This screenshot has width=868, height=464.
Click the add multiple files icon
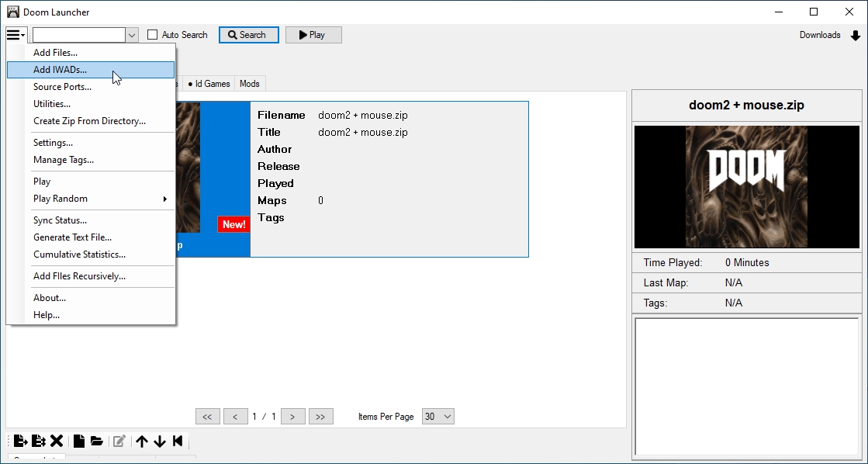pyautogui.click(x=38, y=441)
